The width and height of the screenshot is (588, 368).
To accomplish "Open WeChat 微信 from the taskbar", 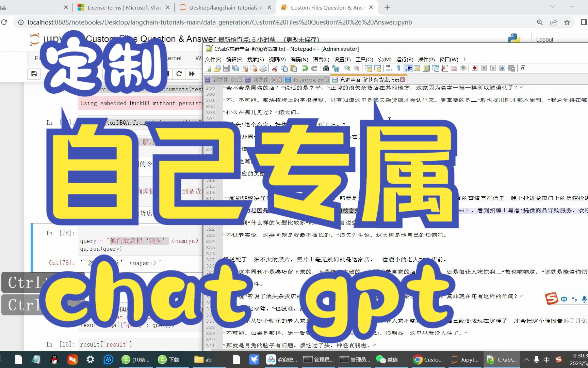I will click(x=387, y=359).
